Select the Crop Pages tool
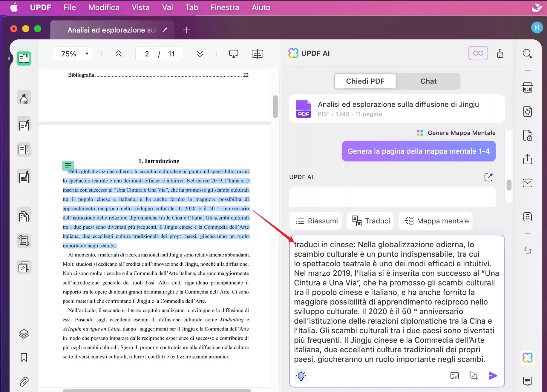Viewport: 547px width, 392px height. click(x=24, y=241)
